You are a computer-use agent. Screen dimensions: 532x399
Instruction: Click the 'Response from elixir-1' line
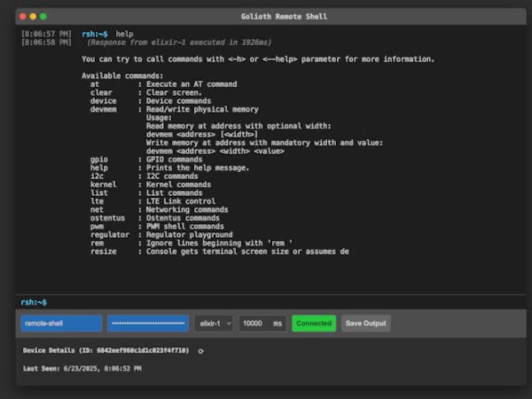point(179,43)
